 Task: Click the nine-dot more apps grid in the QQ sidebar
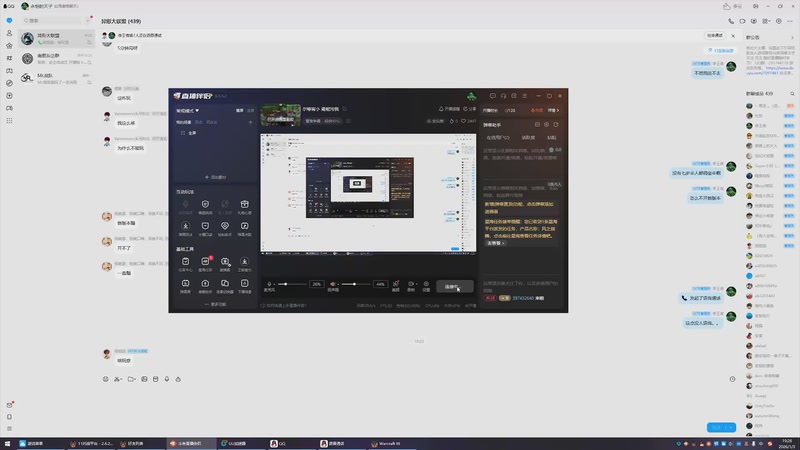point(9,120)
